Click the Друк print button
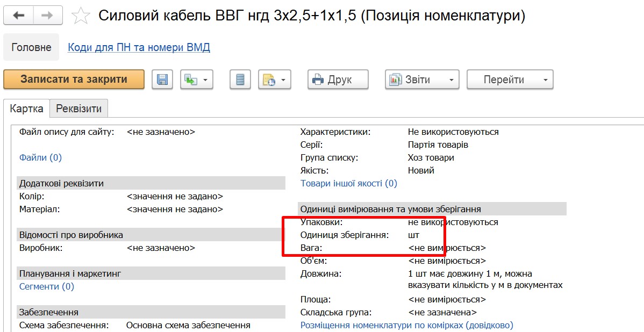 (x=338, y=79)
